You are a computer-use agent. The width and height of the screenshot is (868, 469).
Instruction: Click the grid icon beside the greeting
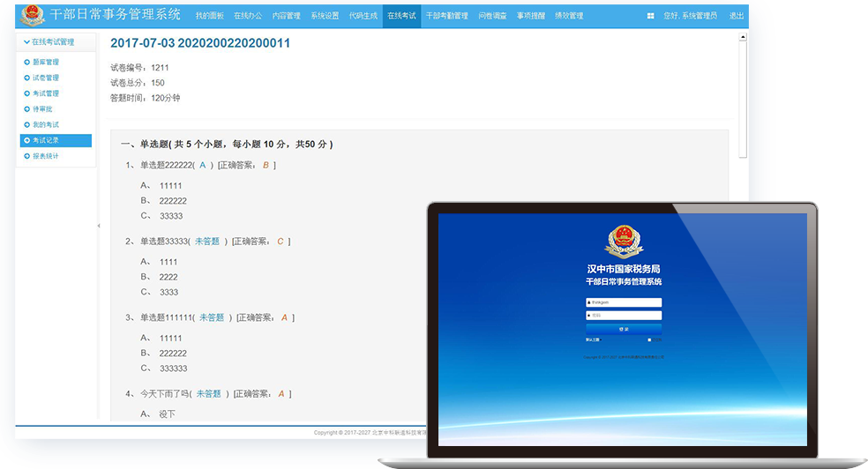(651, 16)
